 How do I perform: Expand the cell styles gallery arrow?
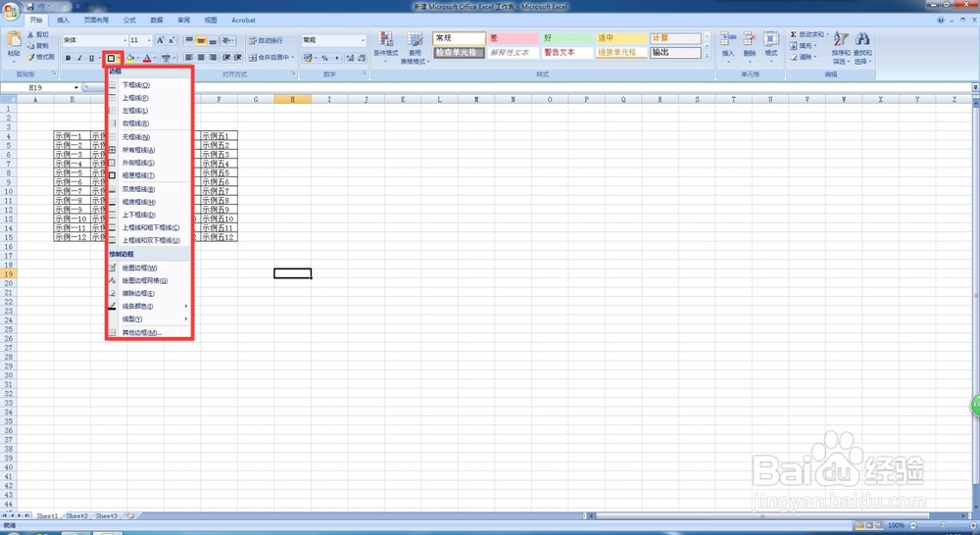point(707,56)
